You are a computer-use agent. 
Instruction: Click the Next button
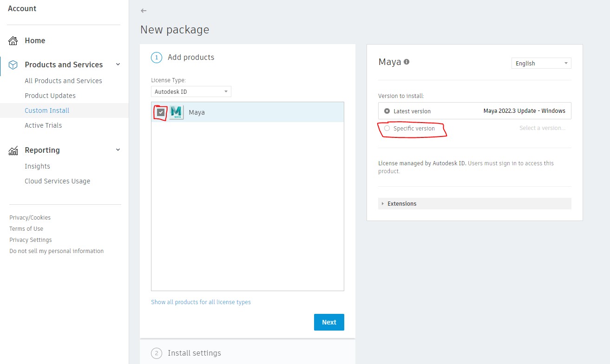(329, 322)
